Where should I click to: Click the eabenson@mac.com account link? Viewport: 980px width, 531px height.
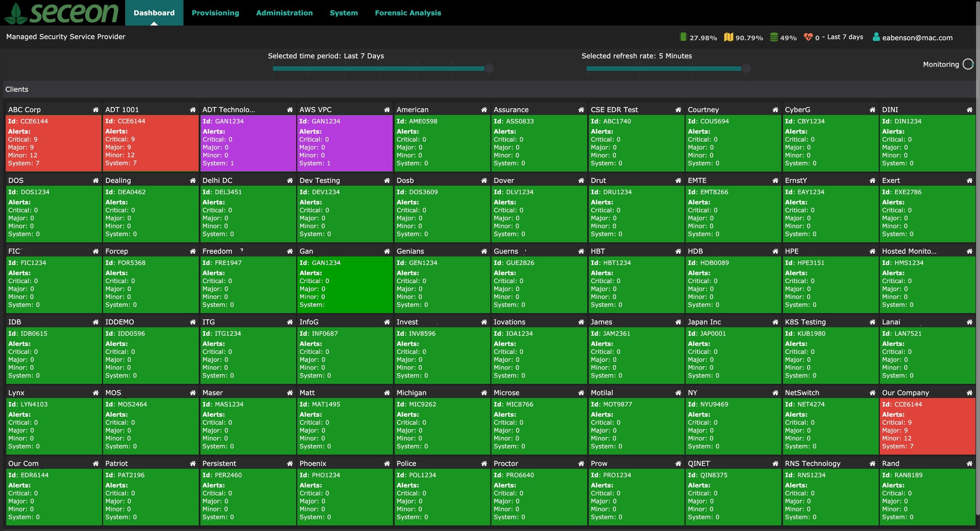917,38
